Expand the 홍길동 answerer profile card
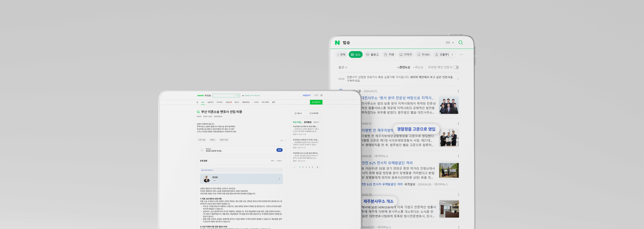Screen dimensions: 644x229 [x=241, y=179]
